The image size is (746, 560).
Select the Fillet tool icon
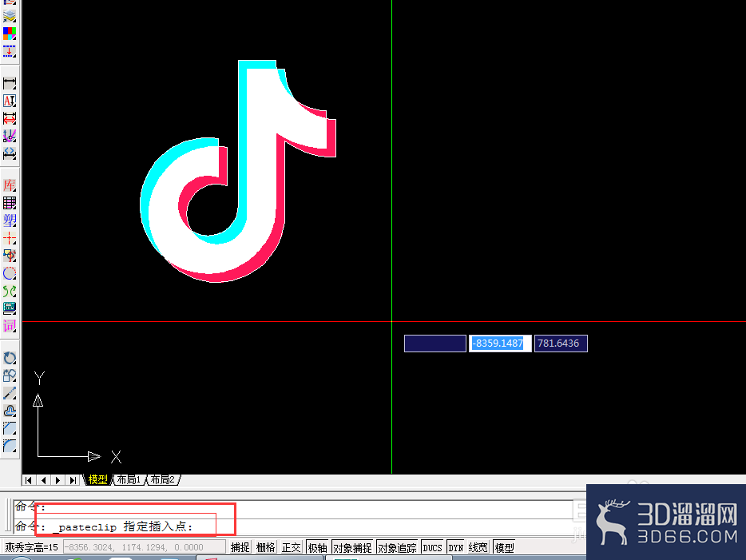point(10,446)
